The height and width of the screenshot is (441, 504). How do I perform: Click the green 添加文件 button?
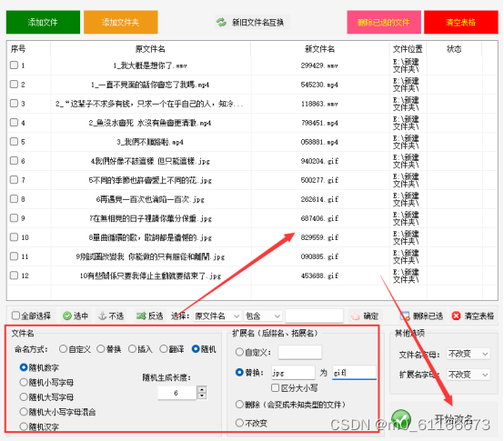click(43, 22)
